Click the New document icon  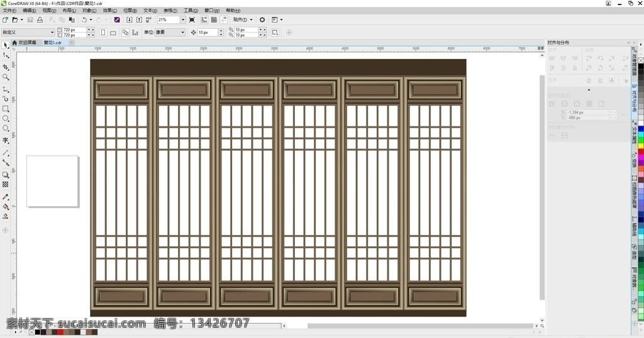[5, 19]
